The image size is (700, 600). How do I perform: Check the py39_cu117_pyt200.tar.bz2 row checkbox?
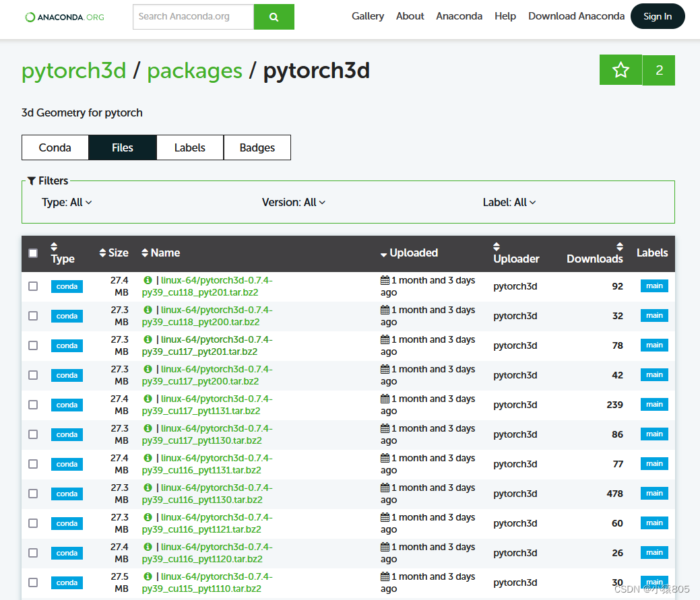[33, 375]
